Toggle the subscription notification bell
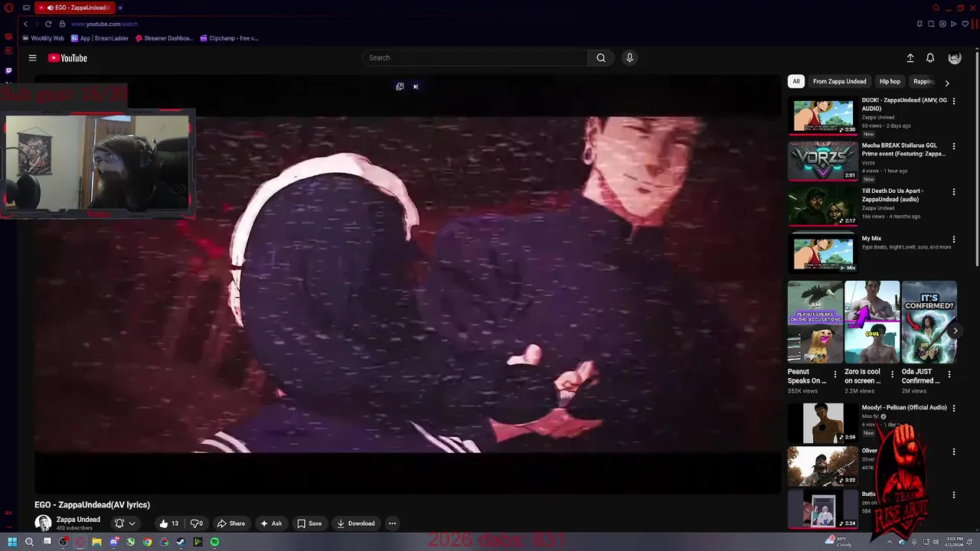Viewport: 980px width, 551px height. pyautogui.click(x=119, y=523)
